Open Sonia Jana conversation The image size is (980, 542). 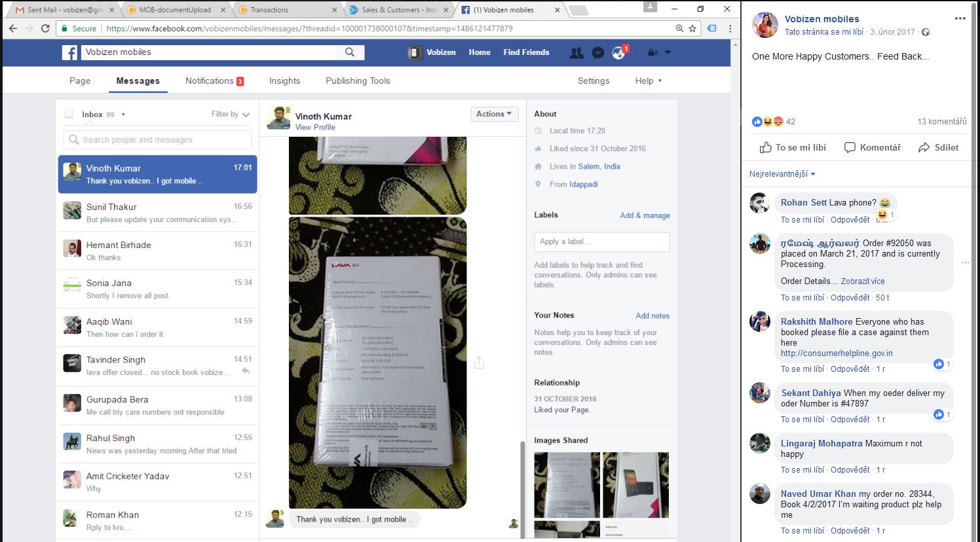click(x=157, y=289)
